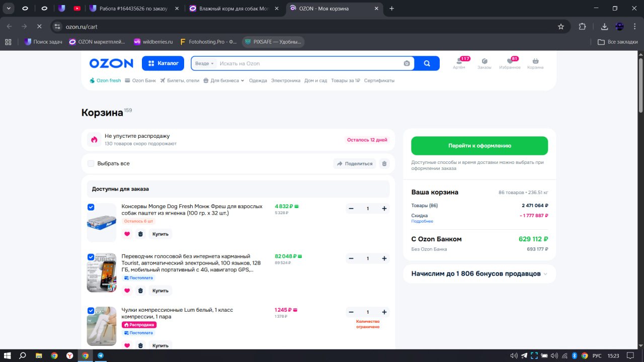Uncheck the Lum stockings item checkbox
The width and height of the screenshot is (644, 362).
point(91,310)
